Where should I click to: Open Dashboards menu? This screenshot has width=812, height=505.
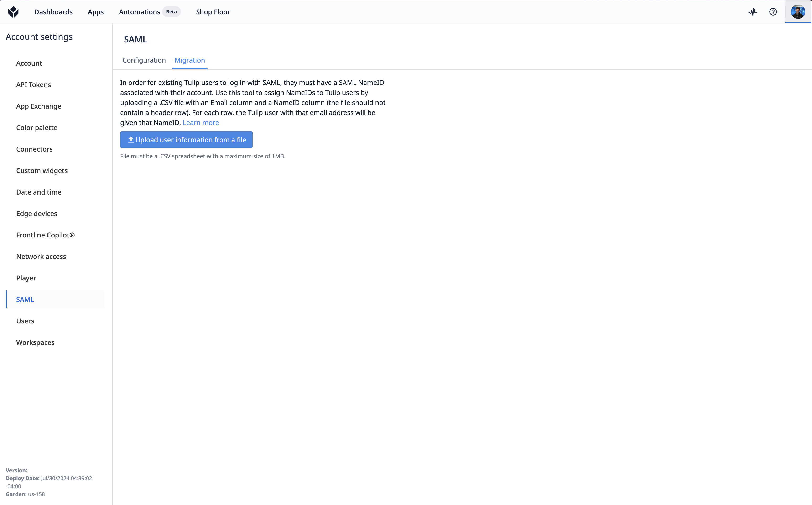click(x=53, y=12)
